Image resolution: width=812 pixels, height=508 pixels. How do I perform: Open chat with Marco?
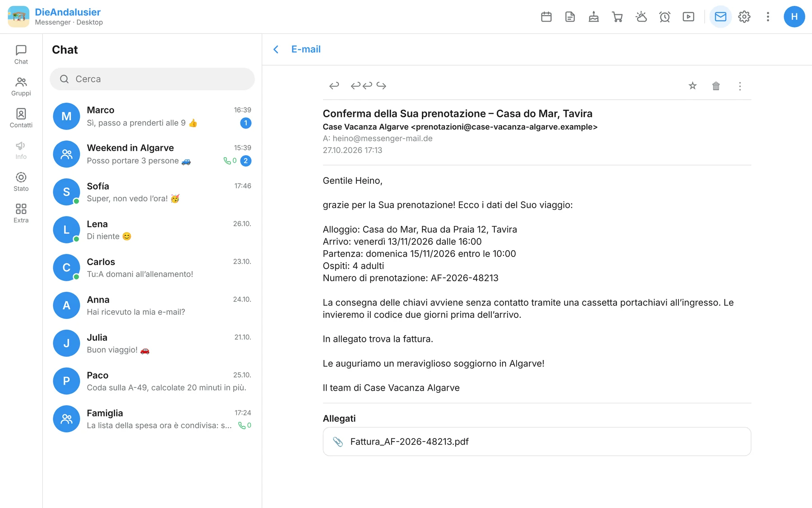(x=152, y=116)
